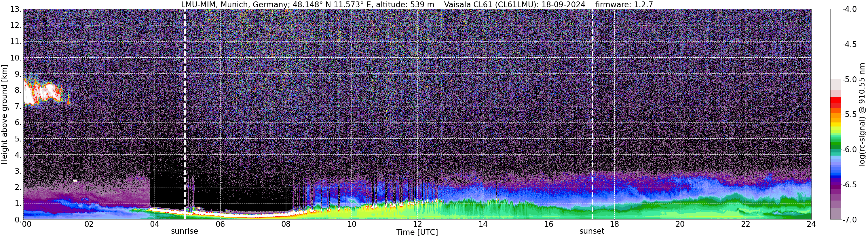Click the '0.' height axis tick label
Screen dimensions: 868x238
point(18,220)
